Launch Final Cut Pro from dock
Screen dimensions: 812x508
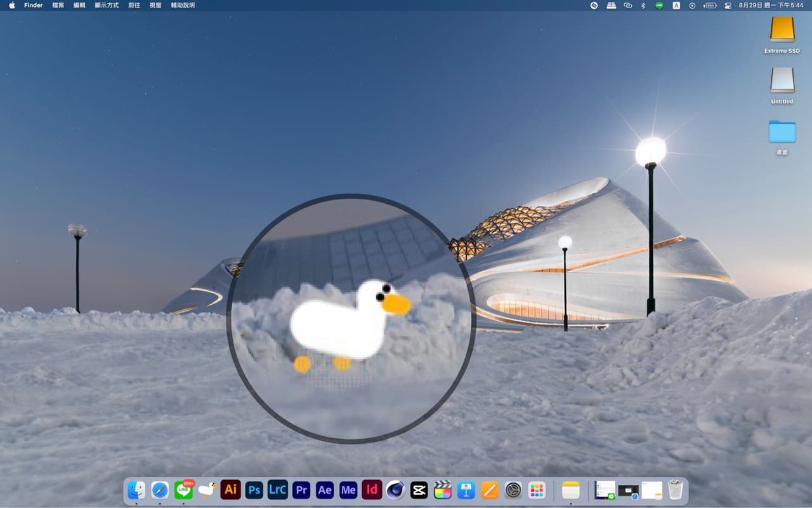[x=443, y=490]
